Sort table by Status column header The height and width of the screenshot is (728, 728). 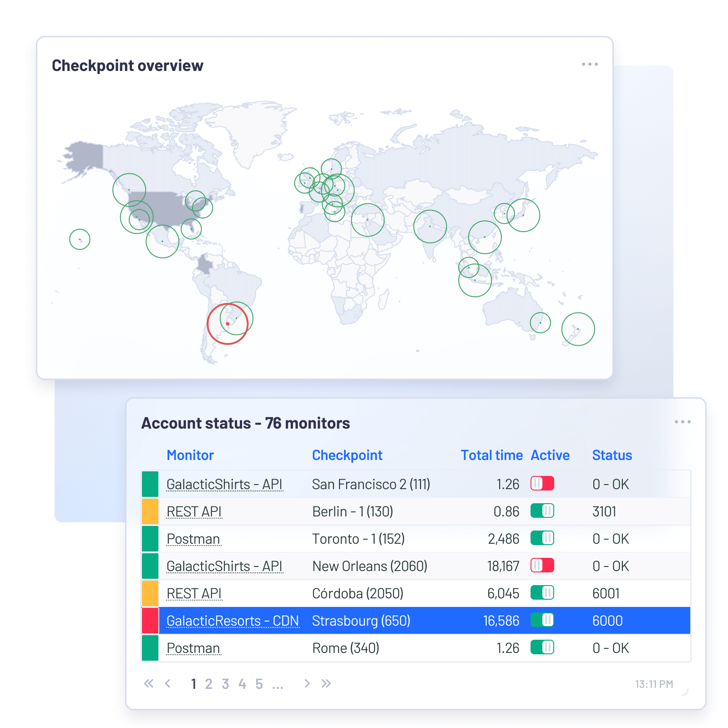[x=612, y=455]
